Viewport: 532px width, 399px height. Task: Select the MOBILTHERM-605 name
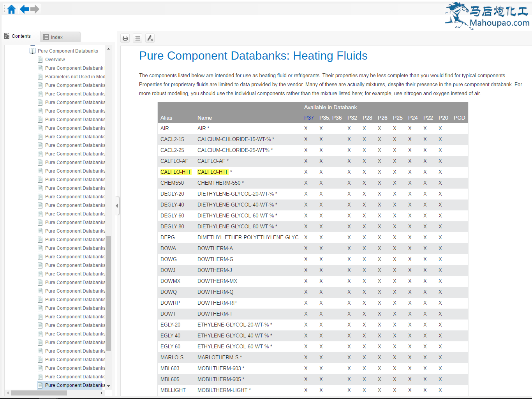[221, 379]
